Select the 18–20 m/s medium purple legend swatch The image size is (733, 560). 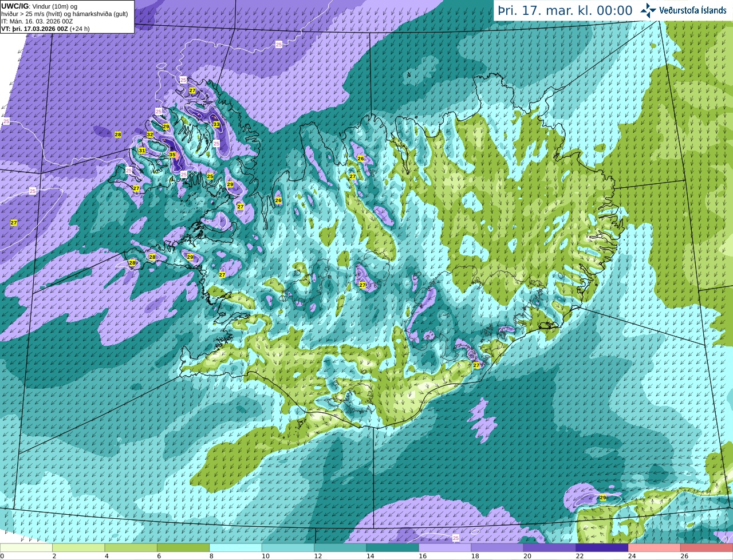pyautogui.click(x=497, y=547)
